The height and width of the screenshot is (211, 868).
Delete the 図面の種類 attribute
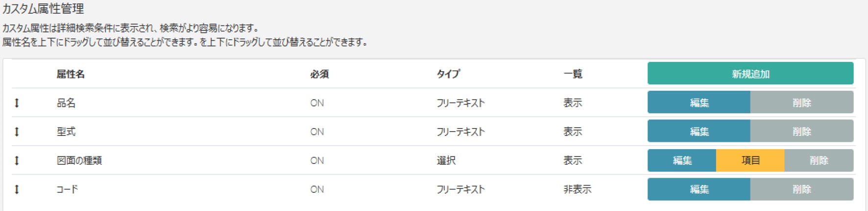tap(819, 160)
